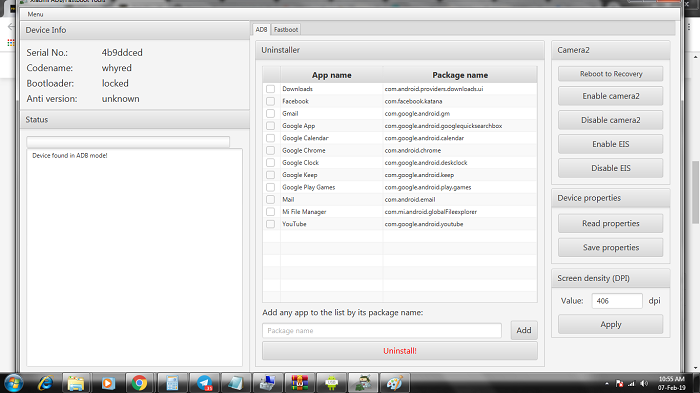This screenshot has height=393, width=700.
Task: Click the codename value whyred
Action: (x=117, y=68)
